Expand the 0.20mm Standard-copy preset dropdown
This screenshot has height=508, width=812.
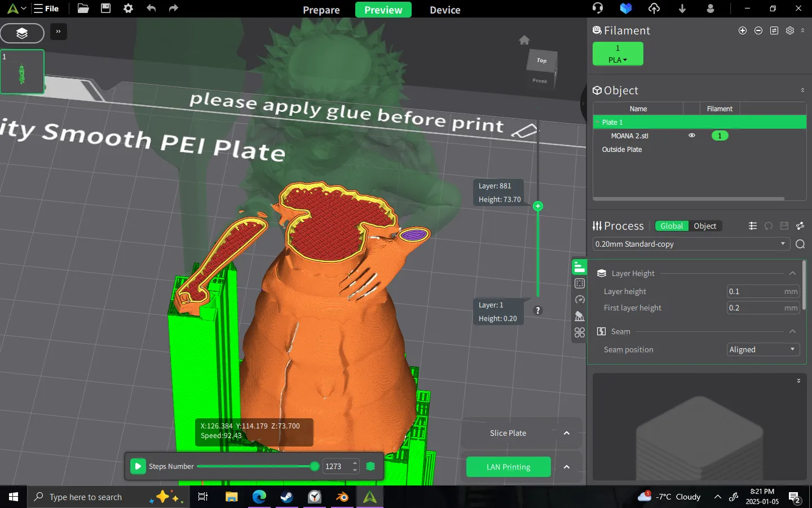pyautogui.click(x=783, y=244)
